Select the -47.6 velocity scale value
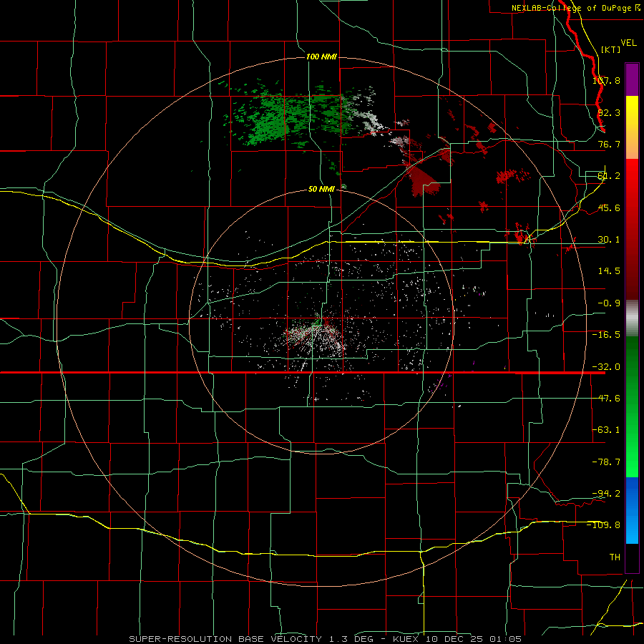Image resolution: width=644 pixels, height=644 pixels. (606, 399)
